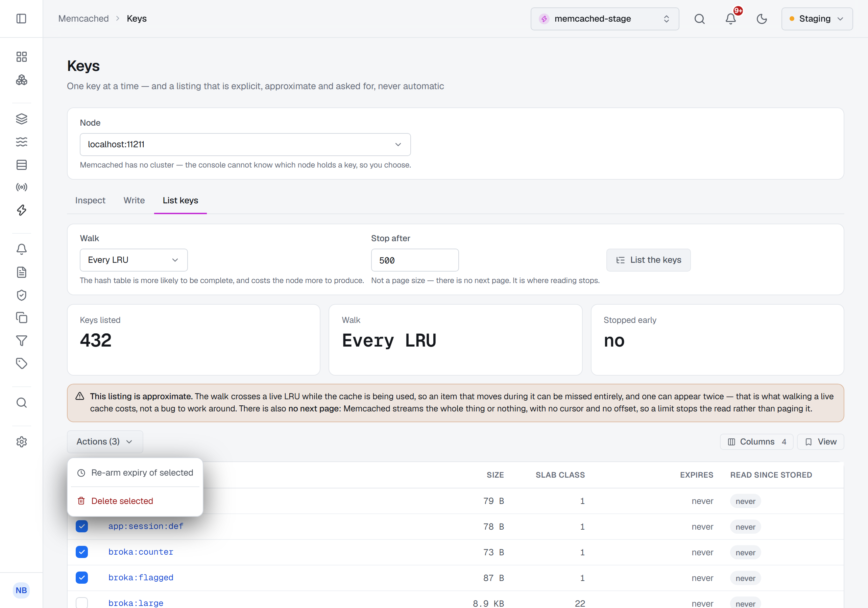The height and width of the screenshot is (608, 868).
Task: Open the tag icon in sidebar
Action: pos(22,363)
